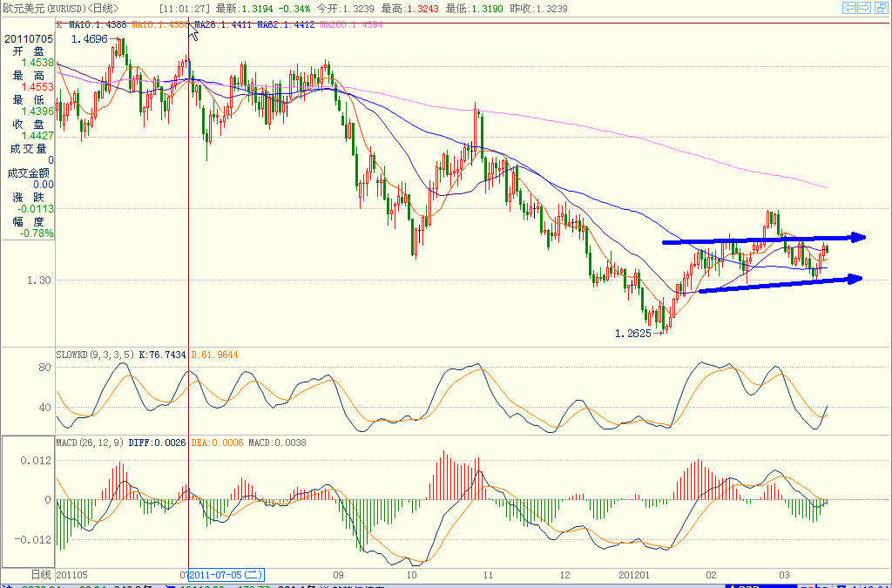Select the MA28 moving average label

point(223,24)
